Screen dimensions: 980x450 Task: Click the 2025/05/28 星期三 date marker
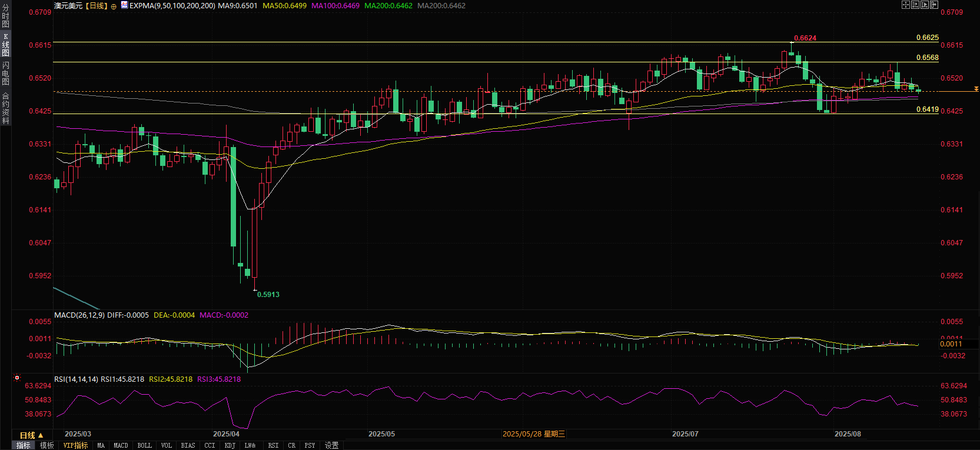(534, 434)
